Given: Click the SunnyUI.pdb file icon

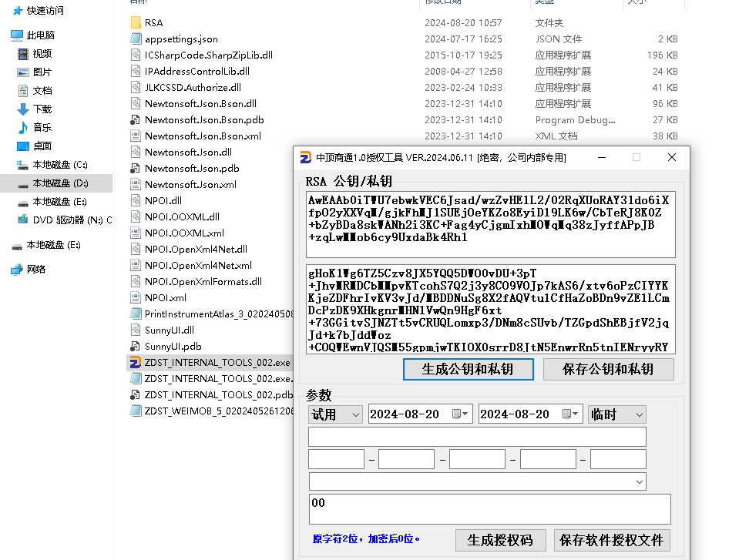Looking at the screenshot, I should pyautogui.click(x=136, y=347).
